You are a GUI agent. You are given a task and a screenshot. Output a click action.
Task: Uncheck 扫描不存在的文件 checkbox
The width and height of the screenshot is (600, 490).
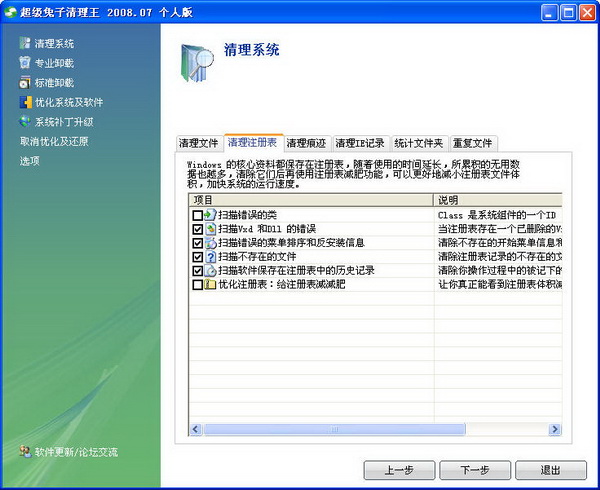click(x=197, y=257)
